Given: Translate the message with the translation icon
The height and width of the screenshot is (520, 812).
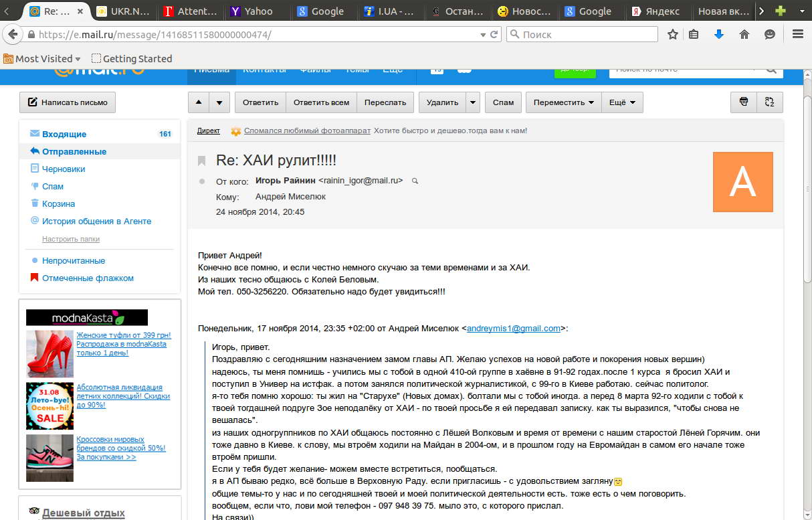Looking at the screenshot, I should coord(770,102).
